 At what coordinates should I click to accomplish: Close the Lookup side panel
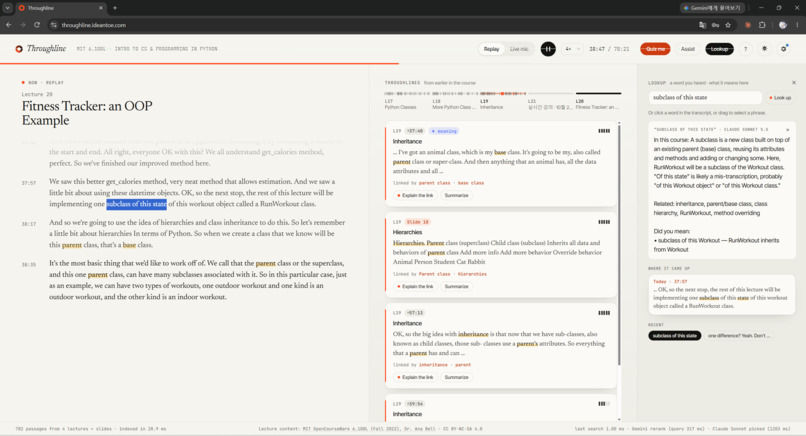(x=794, y=82)
